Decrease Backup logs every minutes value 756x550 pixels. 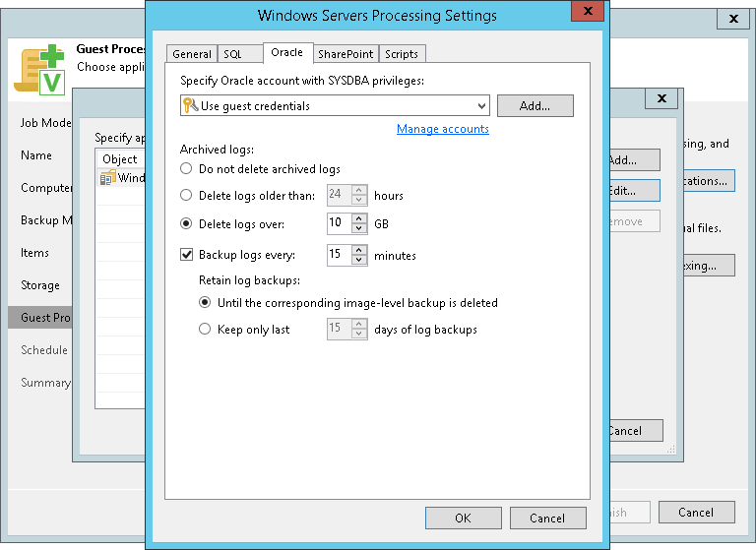(359, 260)
